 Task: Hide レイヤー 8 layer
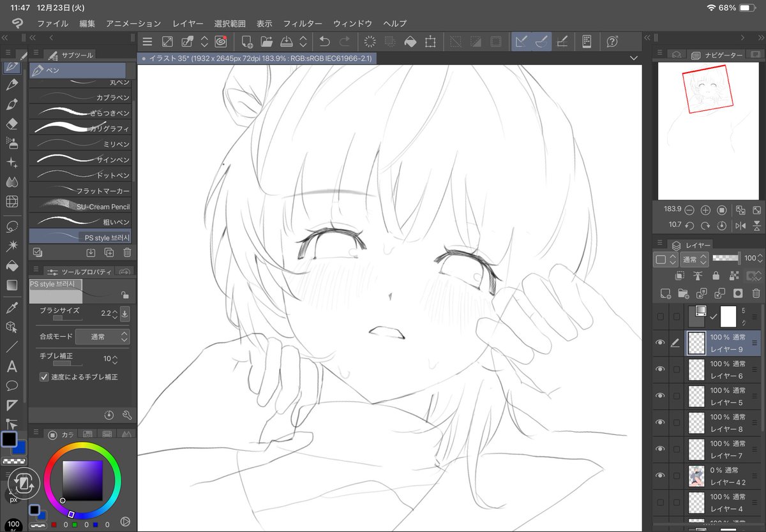click(661, 422)
